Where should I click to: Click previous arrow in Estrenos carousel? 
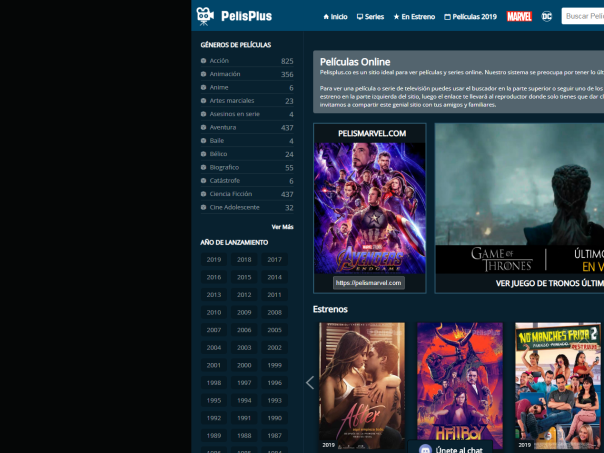coord(310,382)
